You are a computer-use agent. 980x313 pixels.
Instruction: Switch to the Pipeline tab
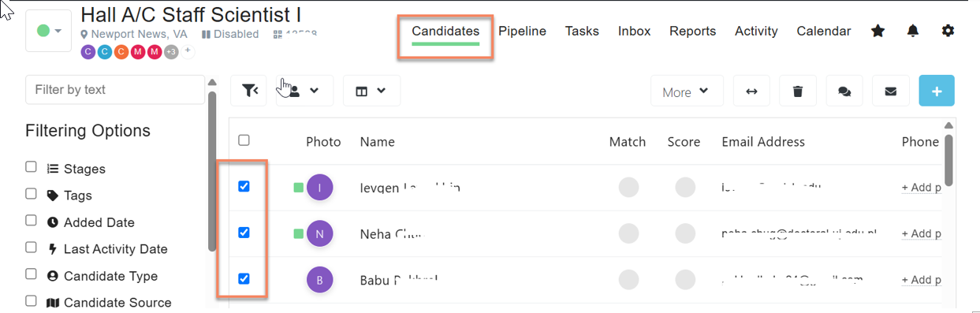click(x=523, y=32)
